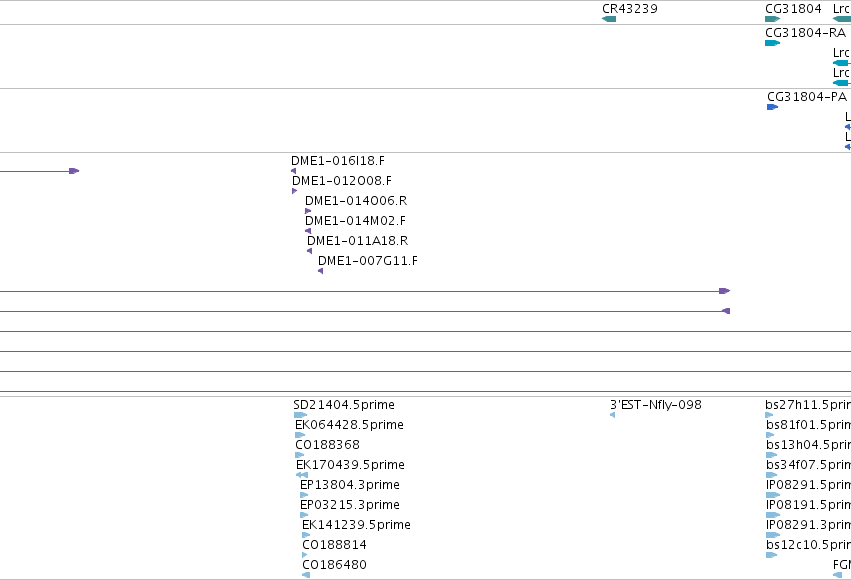The image size is (851, 580).
Task: Select CO188368 EST label
Action: coord(328,445)
